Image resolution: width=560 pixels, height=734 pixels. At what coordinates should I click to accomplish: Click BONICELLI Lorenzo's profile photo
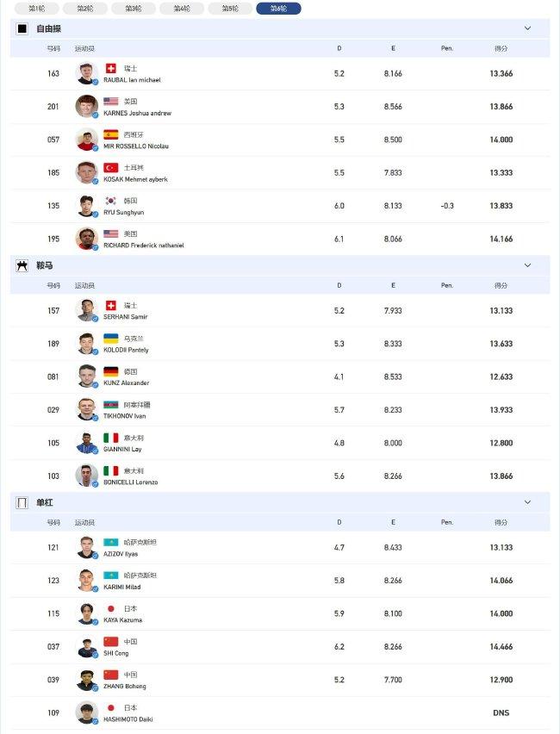87,476
